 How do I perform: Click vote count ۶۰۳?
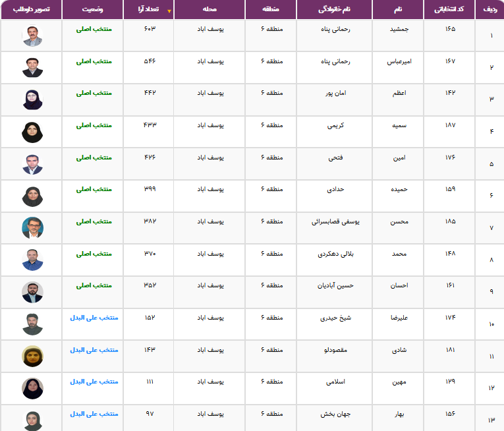pyautogui.click(x=150, y=28)
